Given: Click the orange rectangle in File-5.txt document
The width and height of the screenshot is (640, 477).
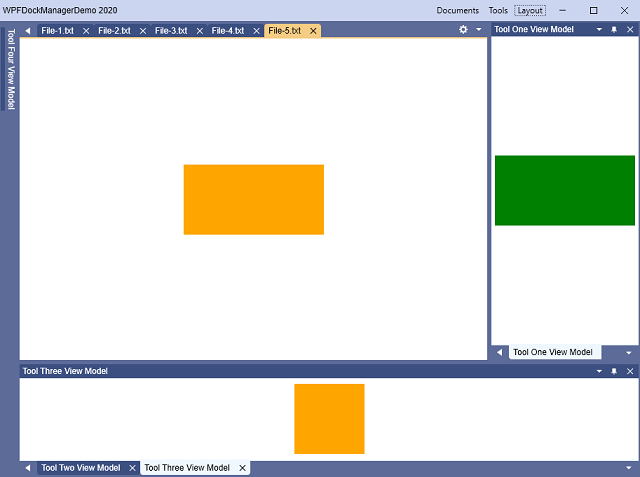Looking at the screenshot, I should pyautogui.click(x=254, y=200).
